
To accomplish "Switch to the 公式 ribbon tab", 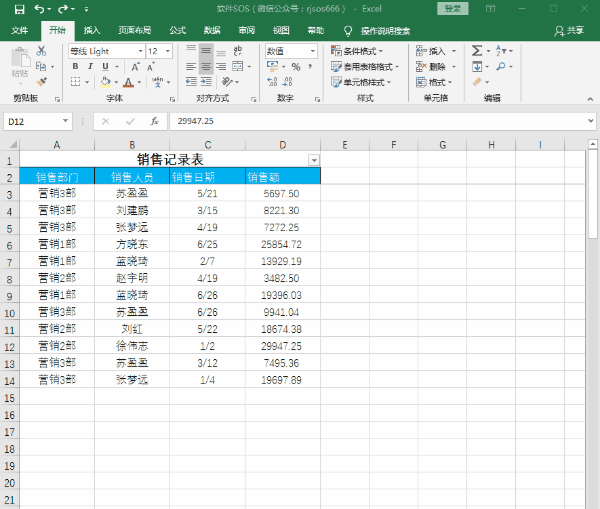I will [178, 31].
